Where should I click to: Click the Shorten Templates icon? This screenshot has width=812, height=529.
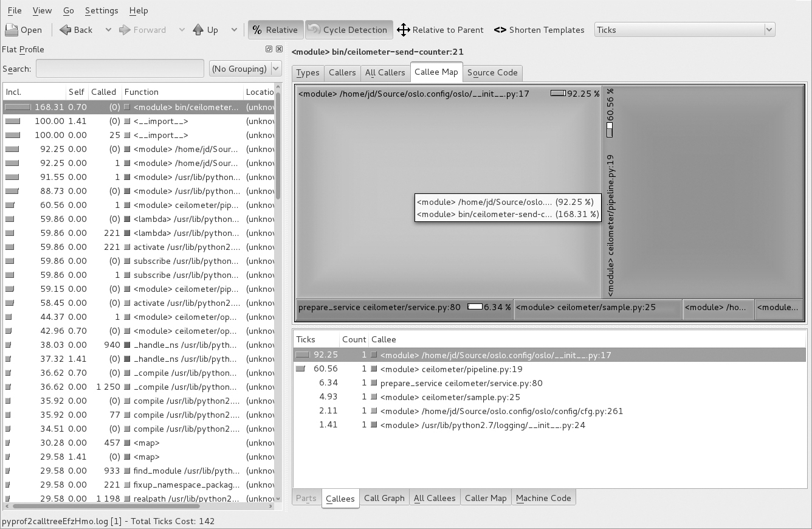tap(500, 30)
